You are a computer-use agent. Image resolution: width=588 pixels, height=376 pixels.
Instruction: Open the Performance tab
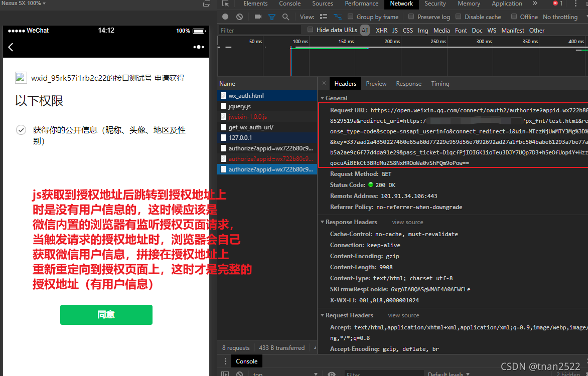pyautogui.click(x=362, y=4)
